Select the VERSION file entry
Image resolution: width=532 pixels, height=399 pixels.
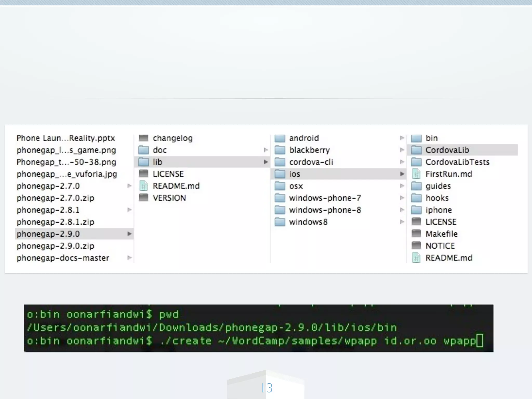point(169,198)
